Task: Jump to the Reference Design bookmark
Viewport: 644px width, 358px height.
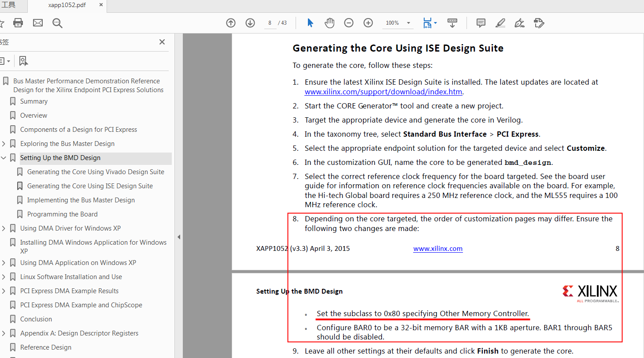Action: click(x=46, y=347)
